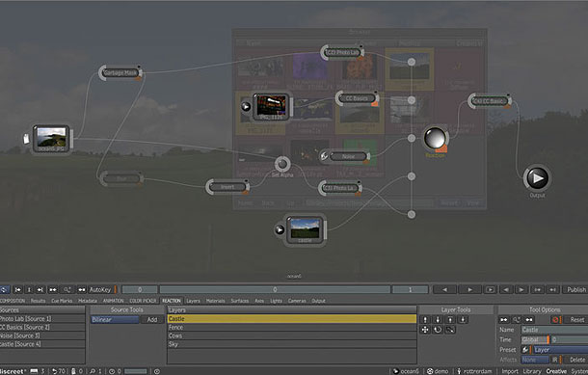Toggle the IR button near Delete
Screen dimensions: 588x375
pos(554,360)
